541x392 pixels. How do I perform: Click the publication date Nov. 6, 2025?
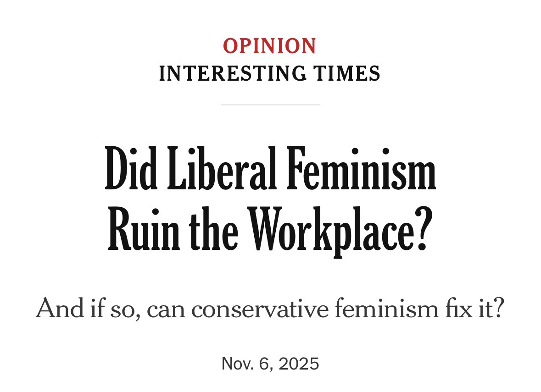tap(270, 364)
